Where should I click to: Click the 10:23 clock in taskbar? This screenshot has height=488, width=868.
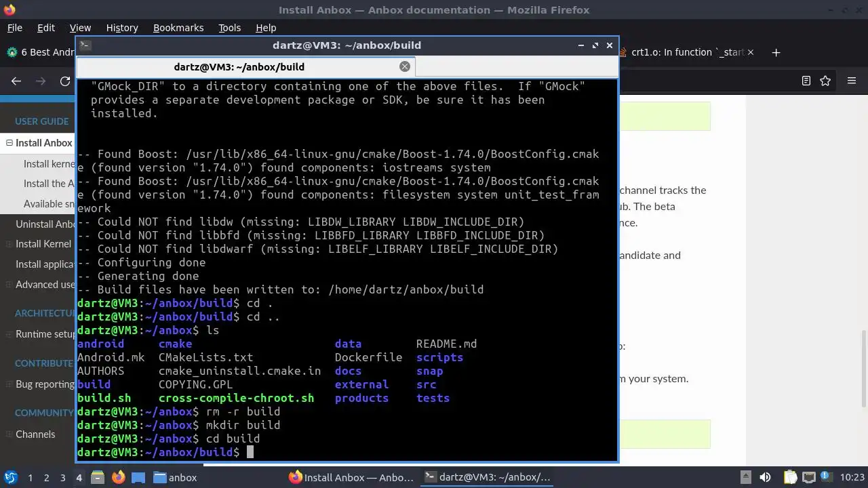(852, 477)
